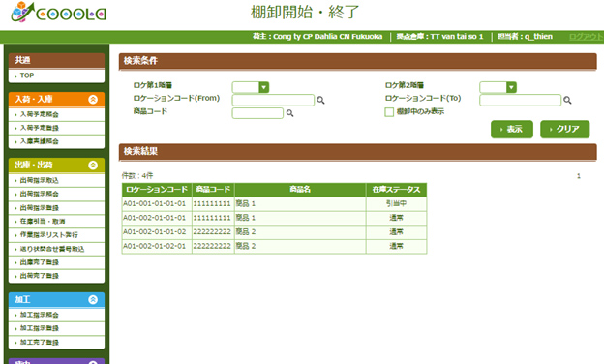Open location code (From) search magnifier

coord(320,100)
